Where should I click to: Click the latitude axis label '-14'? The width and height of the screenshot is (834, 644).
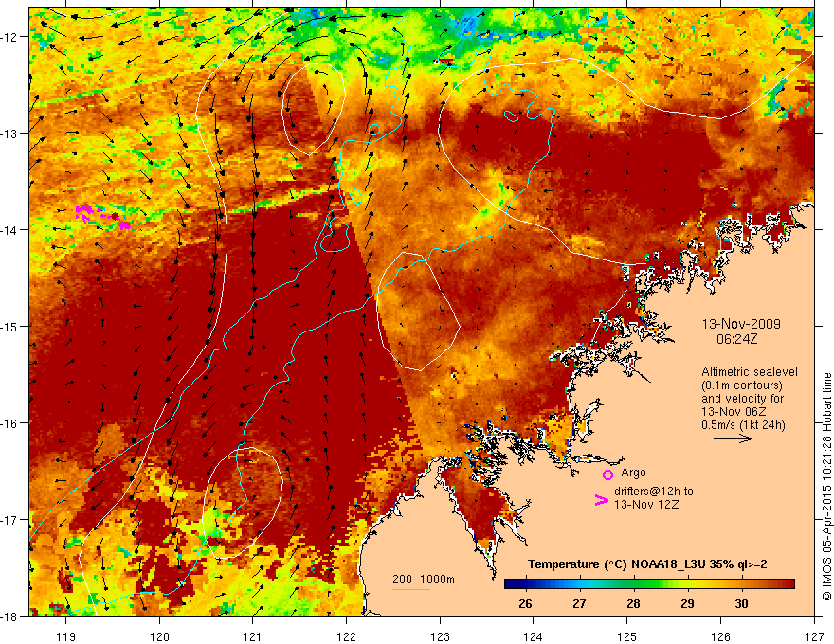point(10,230)
